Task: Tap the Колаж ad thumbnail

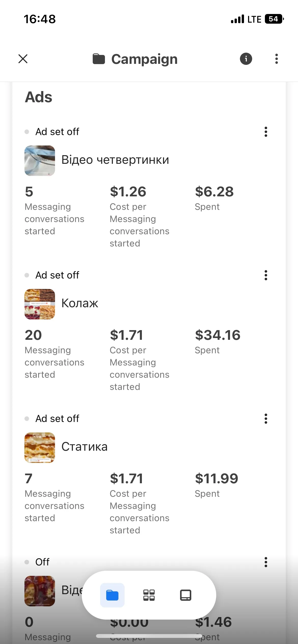Action: 40,304
